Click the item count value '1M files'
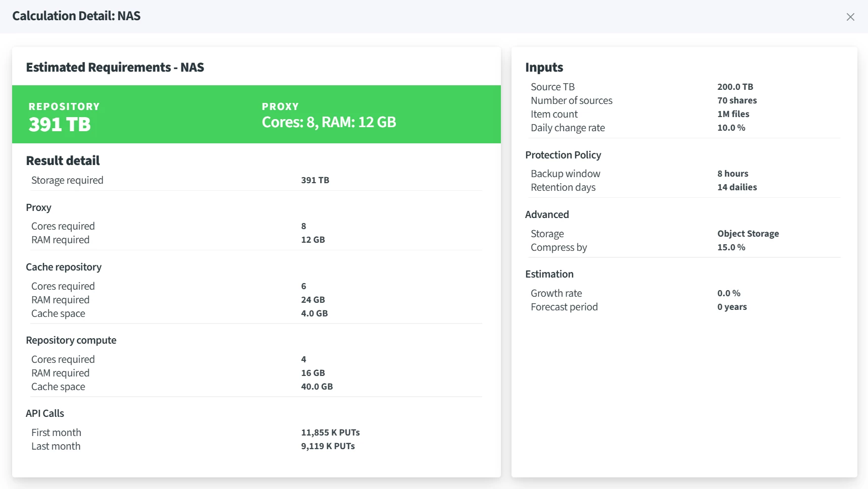 (733, 114)
